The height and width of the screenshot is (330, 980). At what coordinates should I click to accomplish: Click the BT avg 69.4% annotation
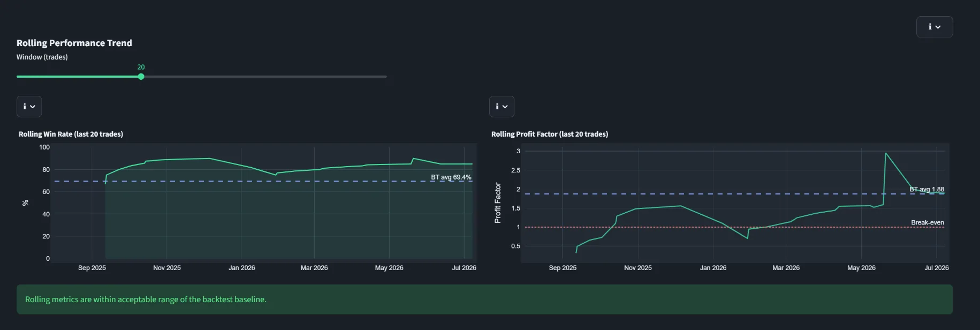pos(451,177)
